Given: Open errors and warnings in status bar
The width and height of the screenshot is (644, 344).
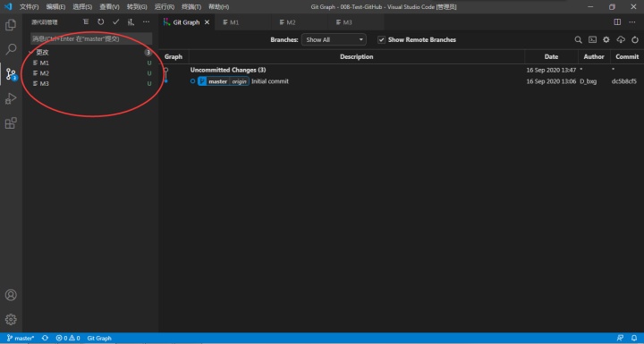Looking at the screenshot, I should (68, 338).
